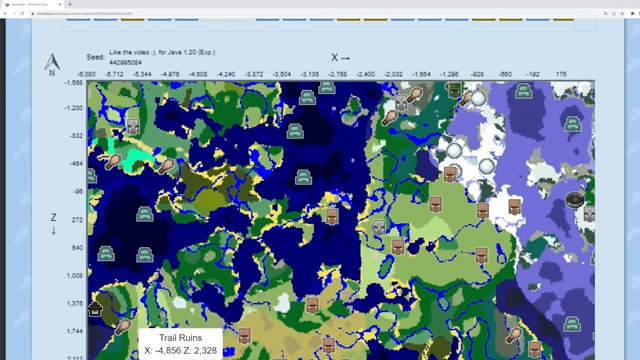
Task: Select the ocean monument in bottom-right frozen ocean
Action: (x=572, y=324)
